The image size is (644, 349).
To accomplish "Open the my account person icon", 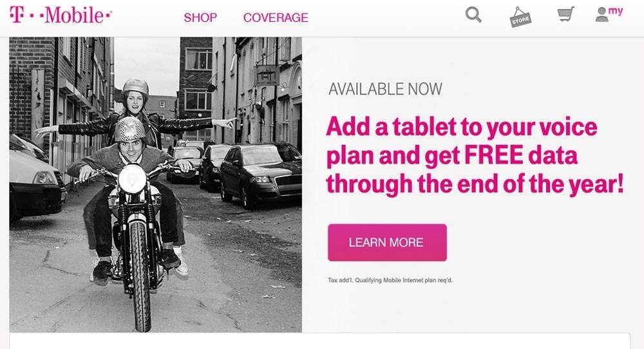I will tap(601, 14).
